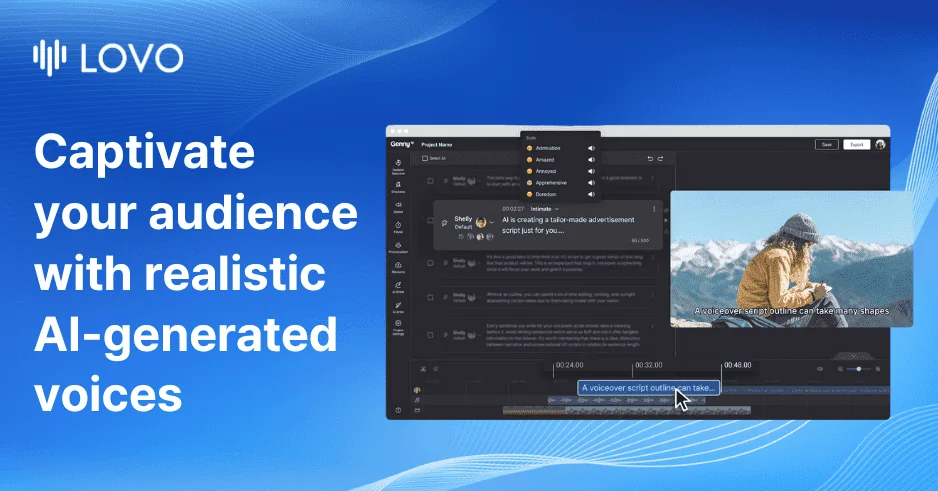Open the Speaker Selection sidebar tool

[398, 166]
